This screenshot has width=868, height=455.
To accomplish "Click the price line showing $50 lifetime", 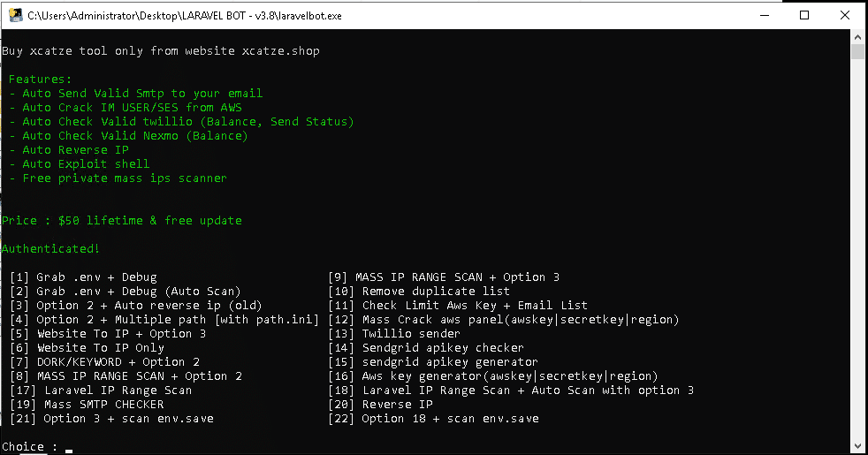I will [122, 221].
